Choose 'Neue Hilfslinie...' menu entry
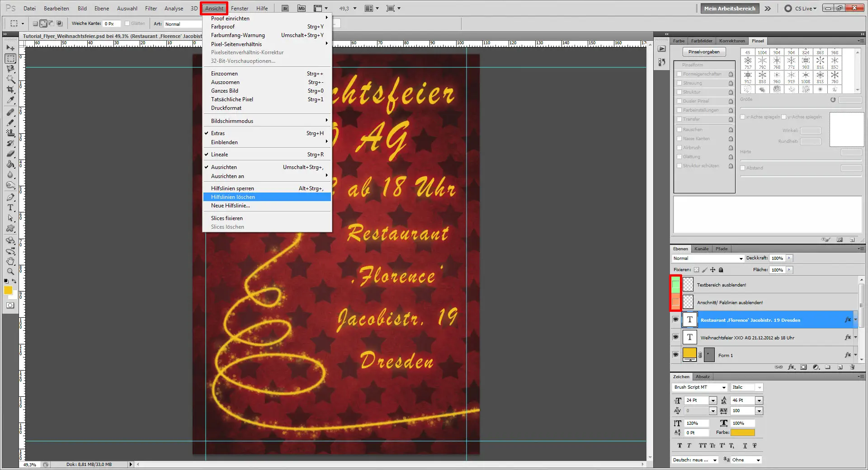 pyautogui.click(x=267, y=206)
